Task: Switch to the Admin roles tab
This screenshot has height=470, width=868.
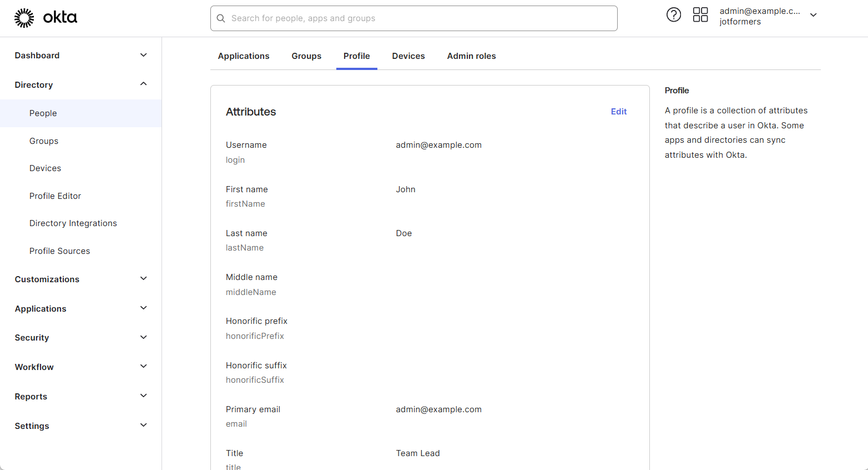Action: click(x=471, y=56)
